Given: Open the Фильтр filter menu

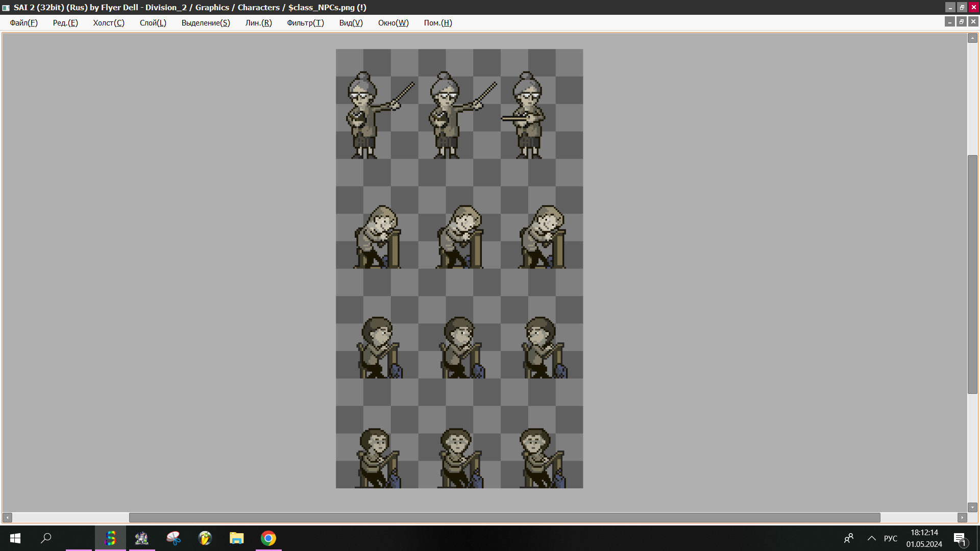Looking at the screenshot, I should (305, 23).
